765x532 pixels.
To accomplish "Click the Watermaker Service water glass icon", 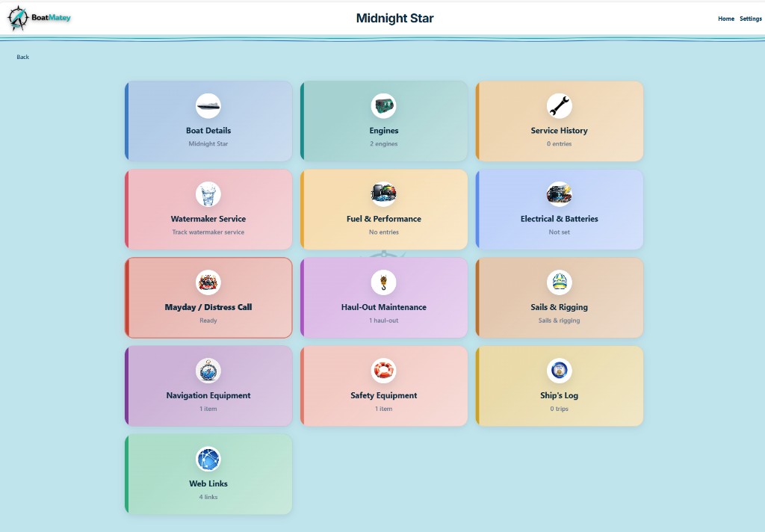I will tap(208, 194).
